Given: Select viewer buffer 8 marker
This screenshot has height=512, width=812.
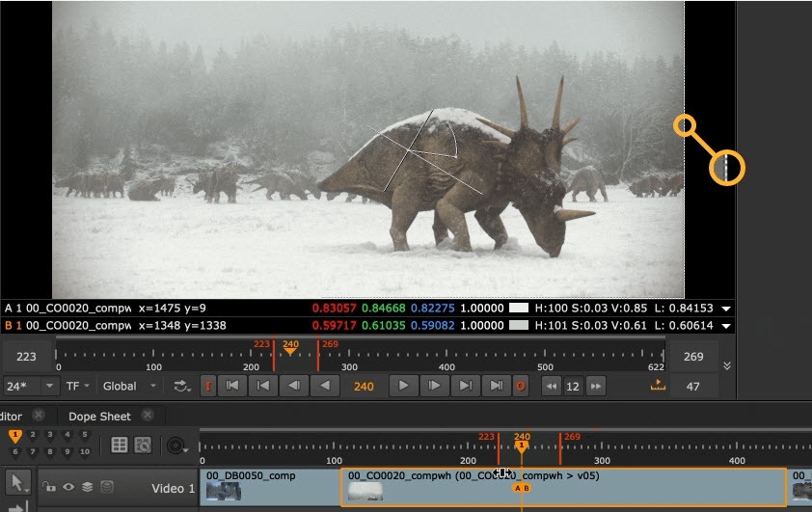Looking at the screenshot, I should [50, 452].
